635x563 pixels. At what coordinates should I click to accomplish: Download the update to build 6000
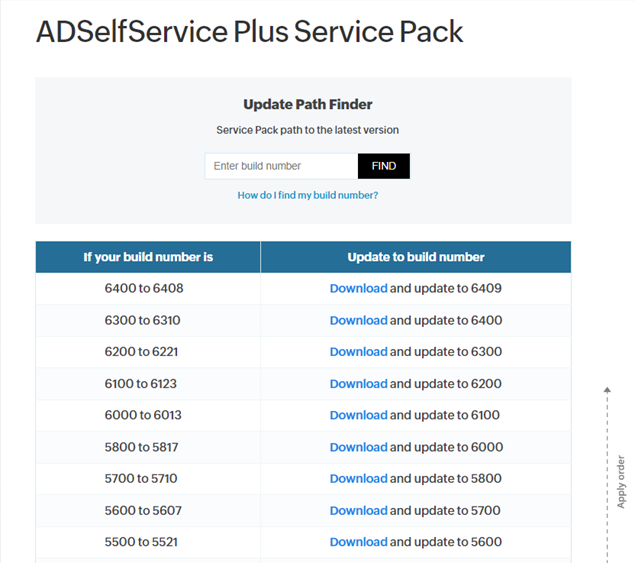(358, 447)
